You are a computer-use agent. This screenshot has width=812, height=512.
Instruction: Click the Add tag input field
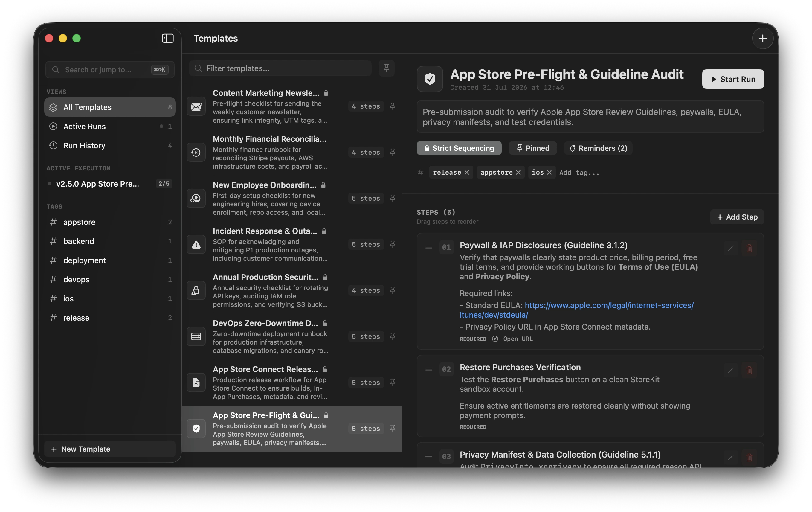579,173
